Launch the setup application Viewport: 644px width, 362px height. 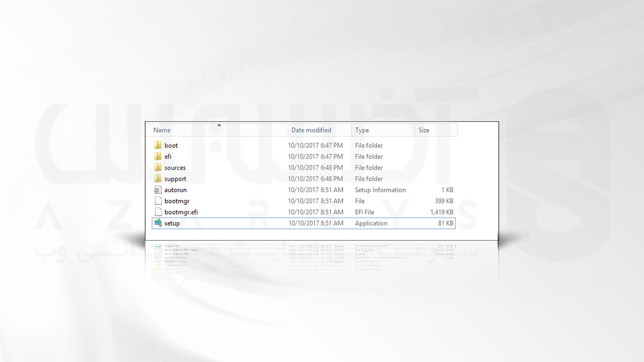click(172, 223)
